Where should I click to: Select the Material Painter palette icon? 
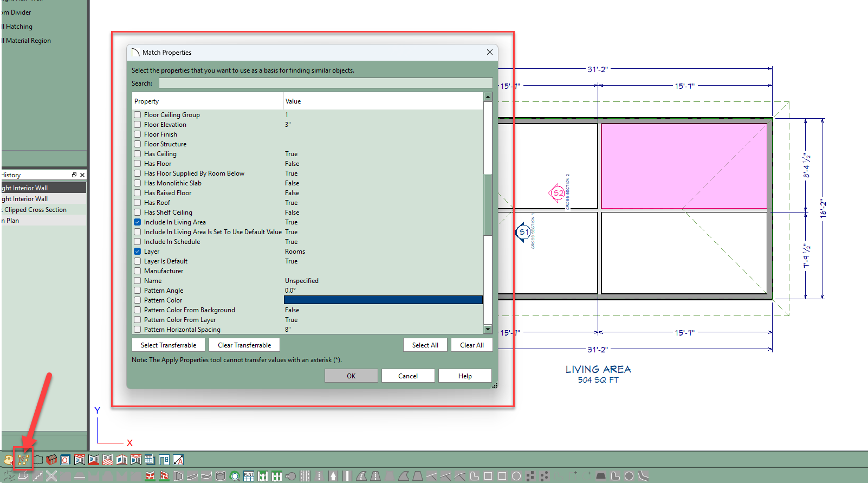(x=9, y=460)
